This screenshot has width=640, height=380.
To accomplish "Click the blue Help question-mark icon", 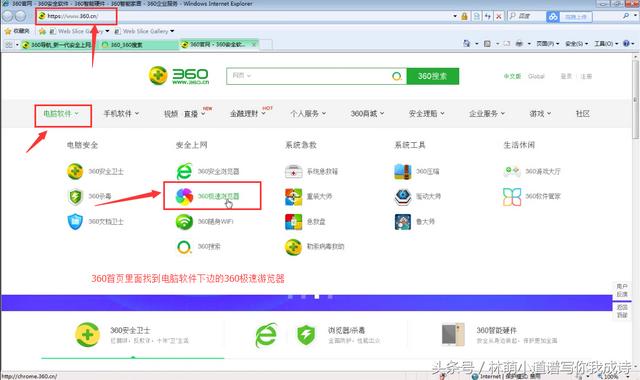I will tap(626, 43).
